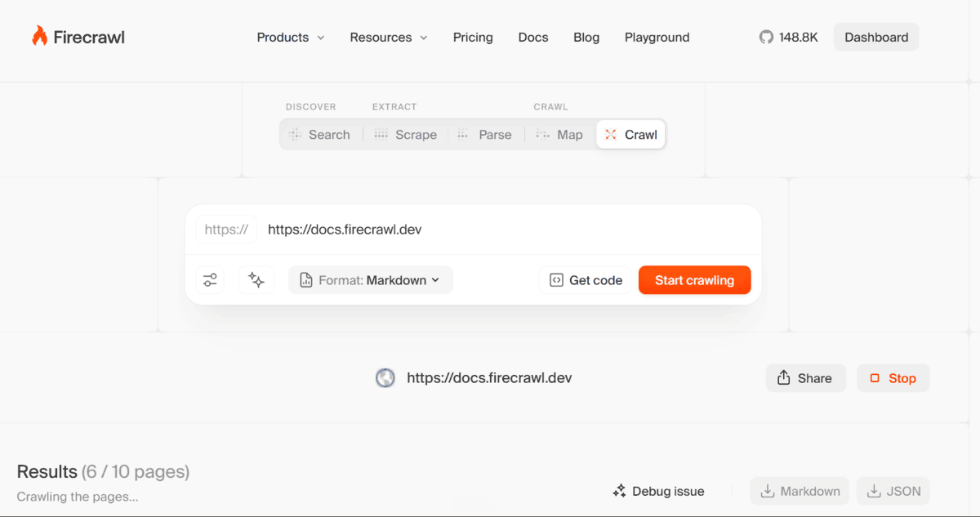Viewport: 980px width, 517px height.
Task: Click the https:// prefix box
Action: pyautogui.click(x=226, y=230)
